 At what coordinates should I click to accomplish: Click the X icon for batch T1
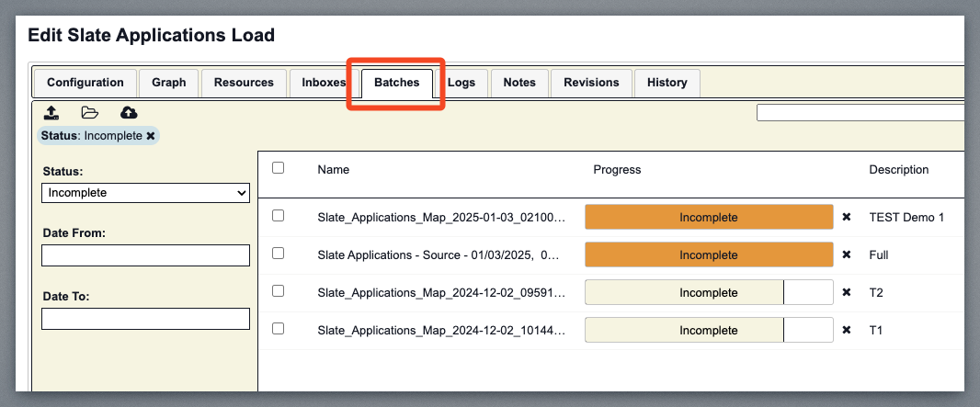click(847, 331)
